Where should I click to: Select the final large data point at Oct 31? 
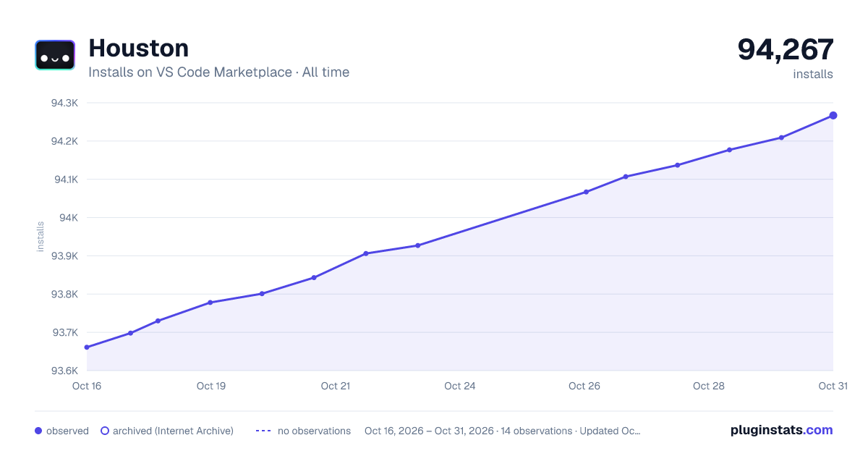833,116
